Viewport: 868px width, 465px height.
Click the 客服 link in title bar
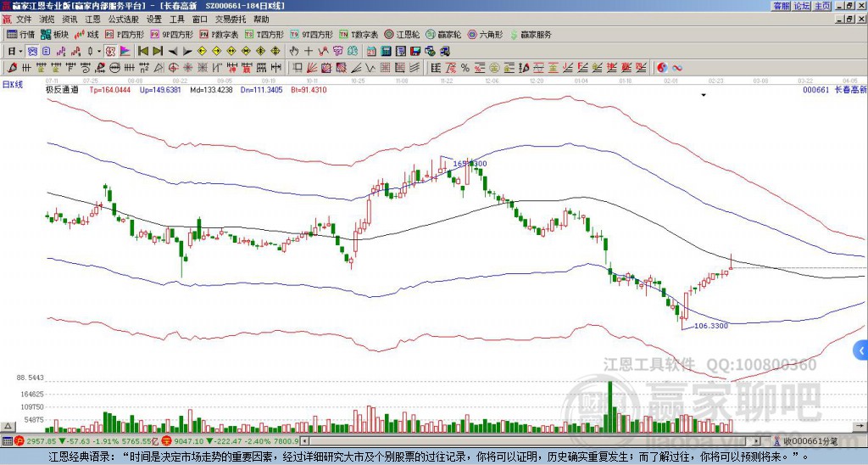coord(782,6)
